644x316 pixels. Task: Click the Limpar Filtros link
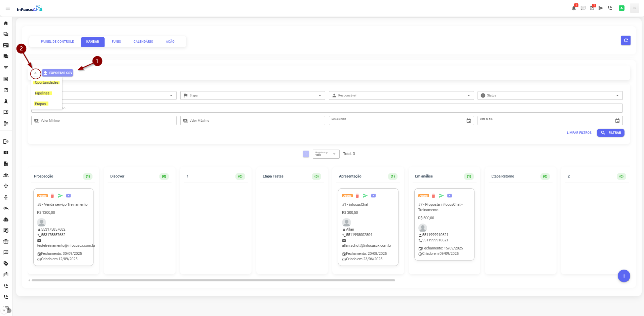click(579, 133)
